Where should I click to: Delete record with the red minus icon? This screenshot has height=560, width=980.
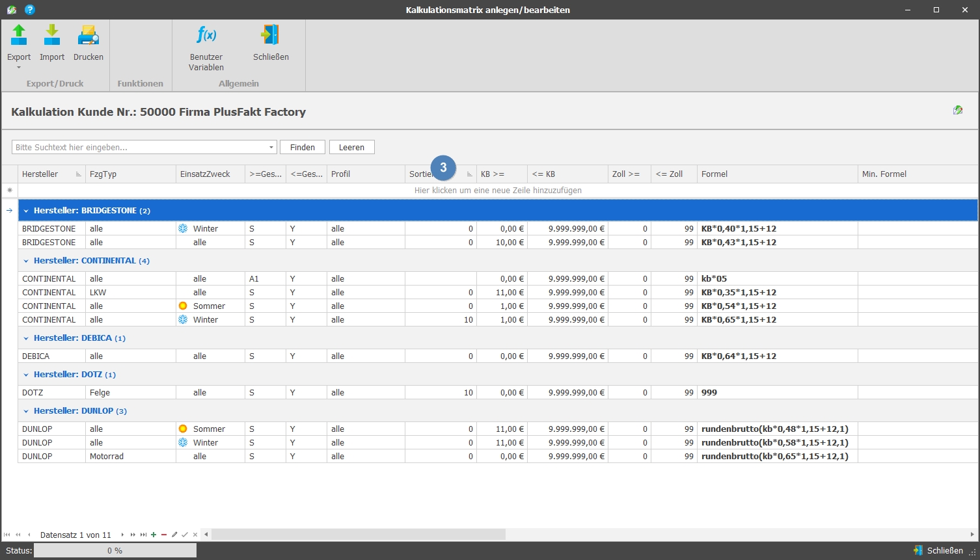coord(164,535)
